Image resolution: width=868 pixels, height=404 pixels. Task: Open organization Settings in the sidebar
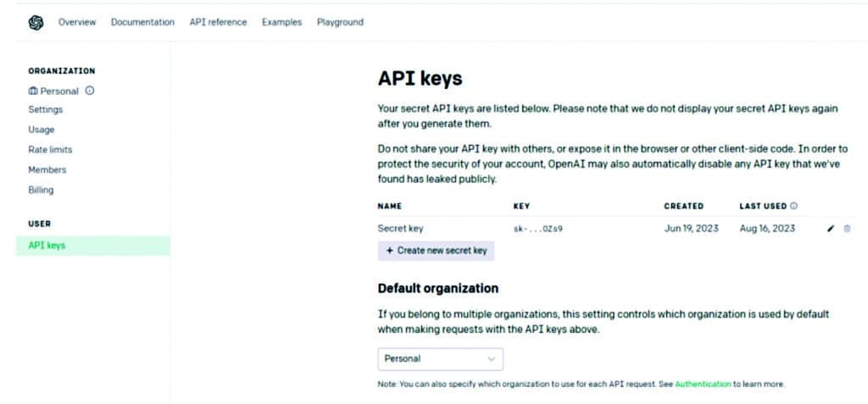[x=46, y=109]
